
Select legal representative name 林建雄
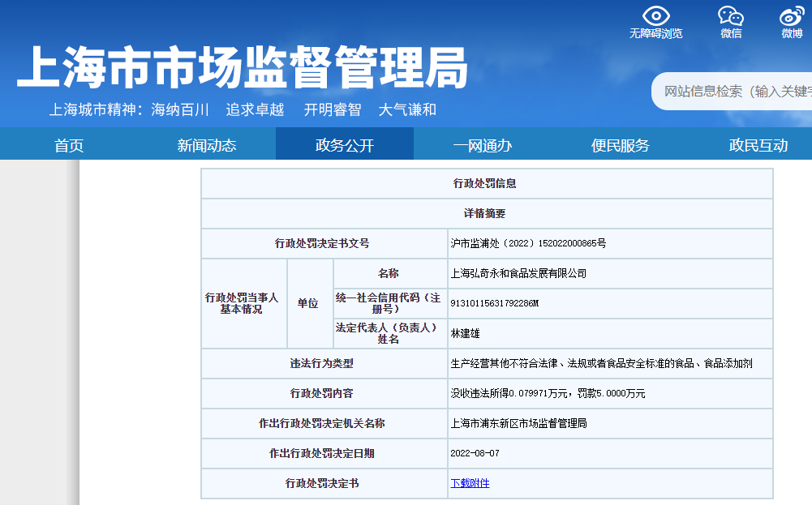pyautogui.click(x=465, y=333)
